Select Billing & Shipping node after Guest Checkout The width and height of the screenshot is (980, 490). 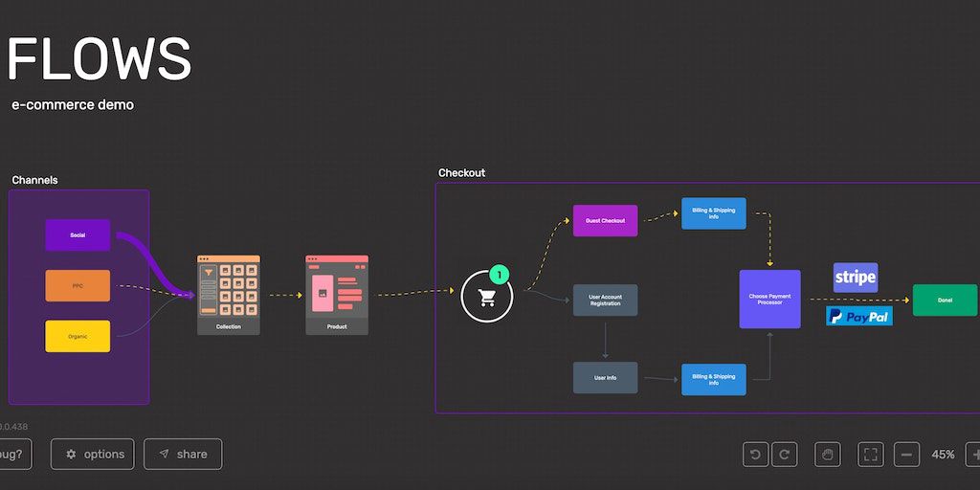pos(714,213)
